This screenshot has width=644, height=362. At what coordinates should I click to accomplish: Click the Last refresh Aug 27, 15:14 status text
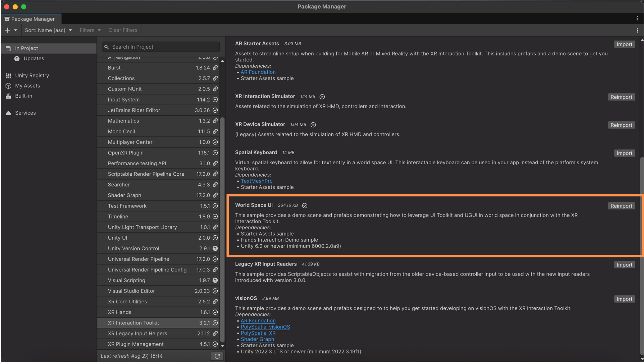pos(131,356)
